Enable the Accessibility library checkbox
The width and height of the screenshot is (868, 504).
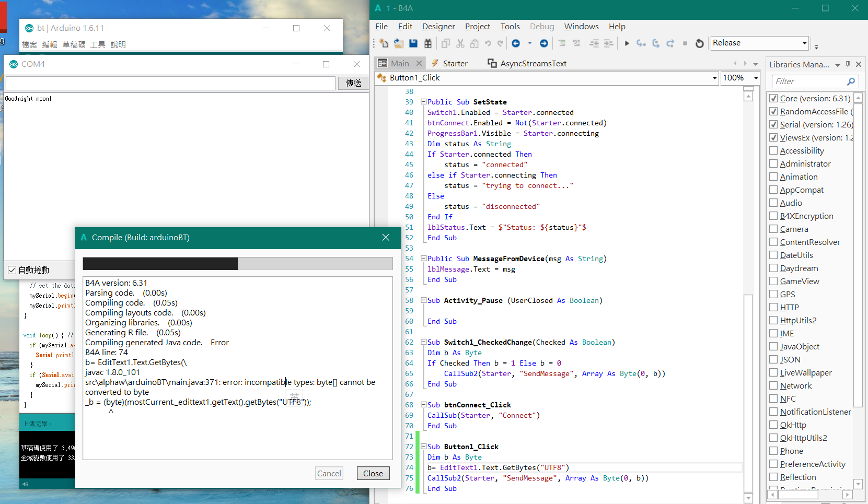pyautogui.click(x=773, y=150)
